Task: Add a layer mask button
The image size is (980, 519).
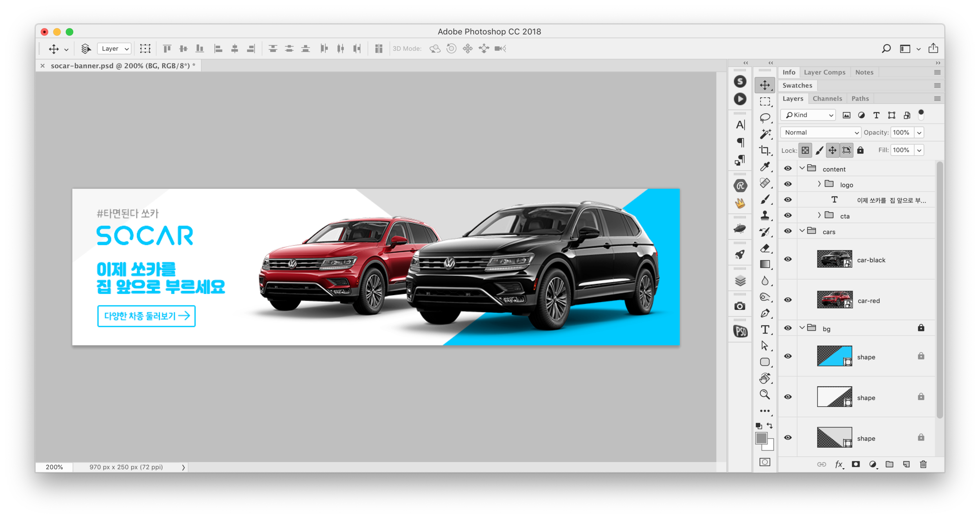Action: [x=856, y=464]
